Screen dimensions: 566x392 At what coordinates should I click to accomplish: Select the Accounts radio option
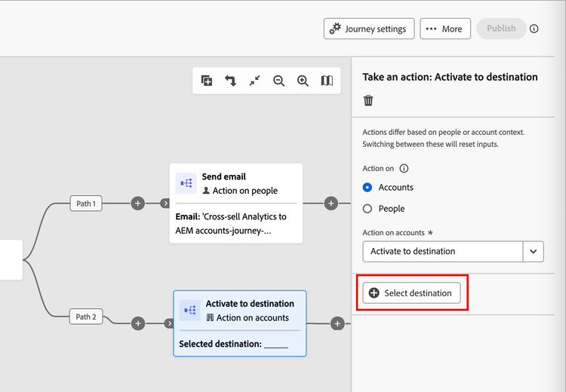pos(368,188)
